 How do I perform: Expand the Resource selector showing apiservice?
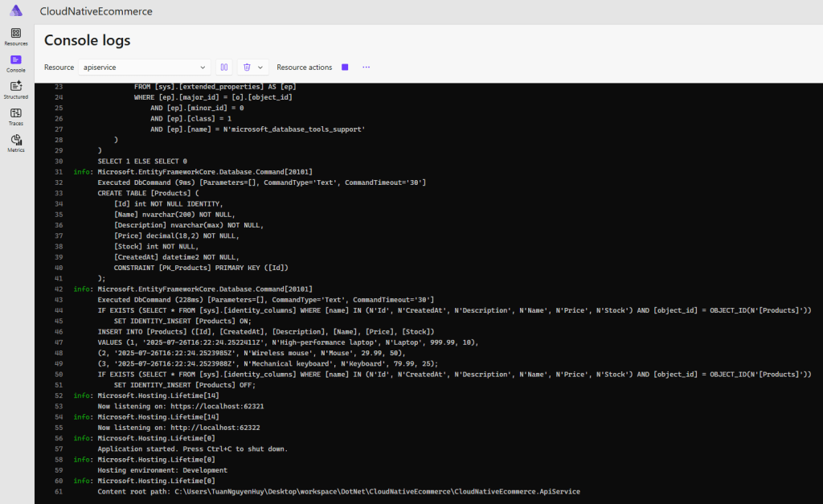[x=145, y=68]
